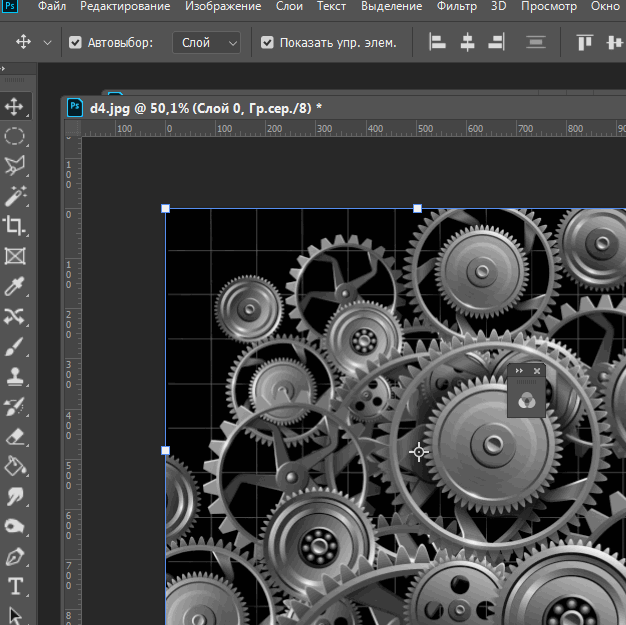The image size is (626, 625).
Task: Open the 3D menu
Action: tap(499, 6)
